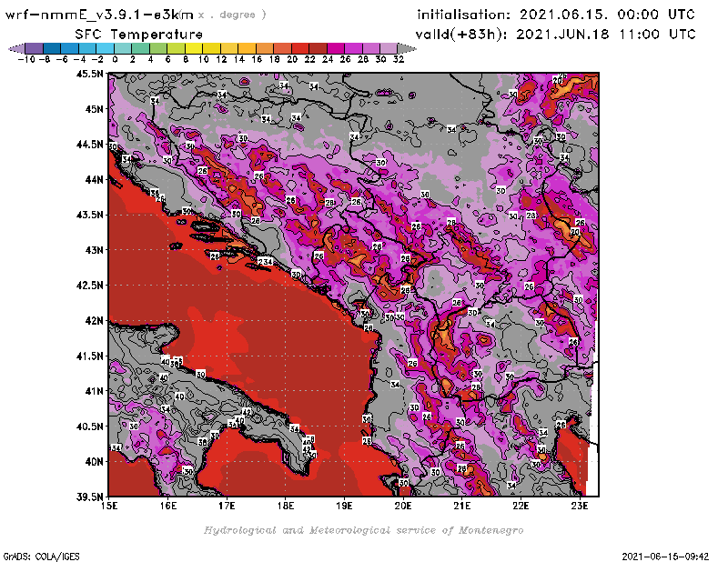Click the contour label '234' on the Adriatic coast
Screen dimensions: 728x562
265,262
